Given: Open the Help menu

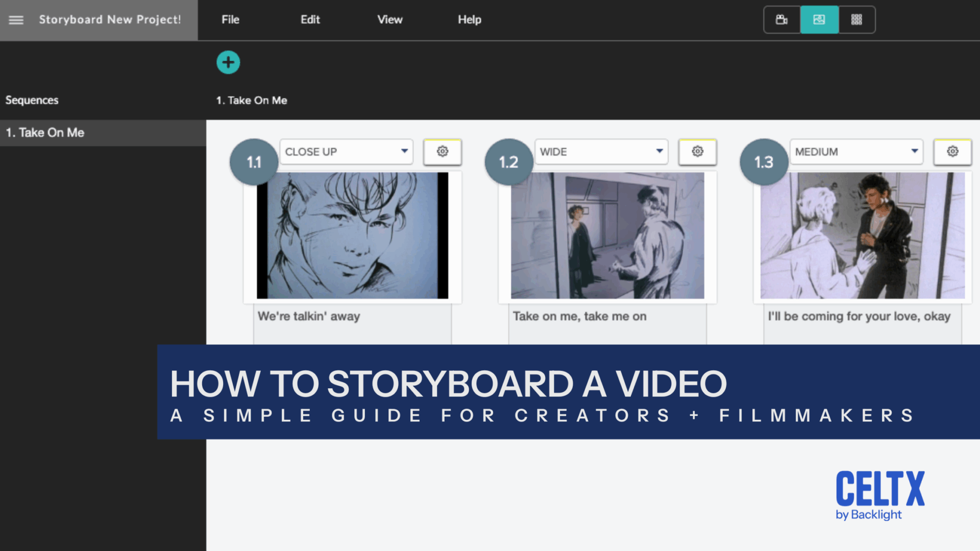Looking at the screenshot, I should (x=469, y=19).
